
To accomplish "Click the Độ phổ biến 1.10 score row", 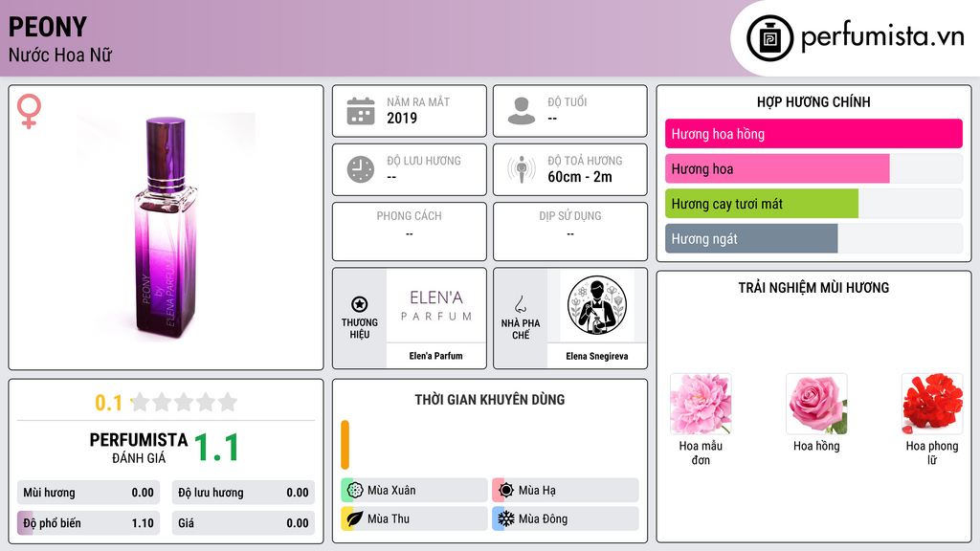I will tap(89, 523).
